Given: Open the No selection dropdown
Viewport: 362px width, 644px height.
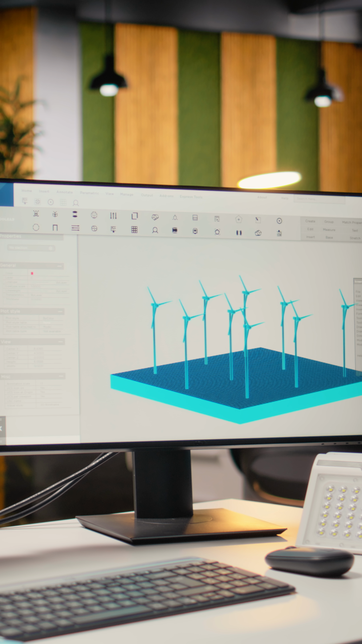Looking at the screenshot, I should pyautogui.click(x=31, y=248).
